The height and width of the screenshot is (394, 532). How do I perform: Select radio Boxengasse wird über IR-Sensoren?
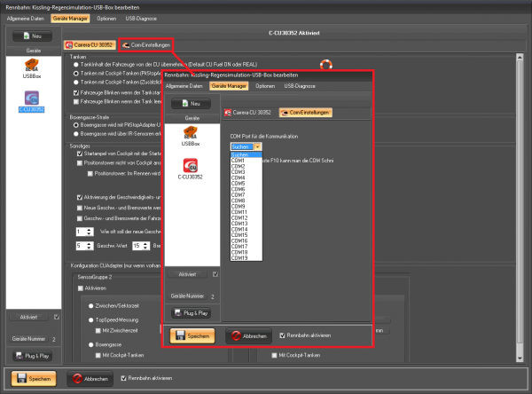point(76,134)
